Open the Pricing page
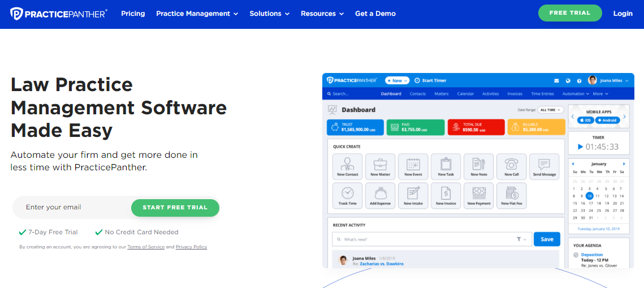 [x=133, y=14]
